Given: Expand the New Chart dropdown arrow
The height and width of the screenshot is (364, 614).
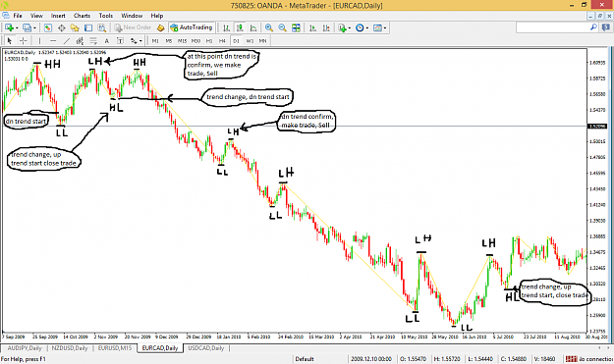Looking at the screenshot, I should [17, 28].
